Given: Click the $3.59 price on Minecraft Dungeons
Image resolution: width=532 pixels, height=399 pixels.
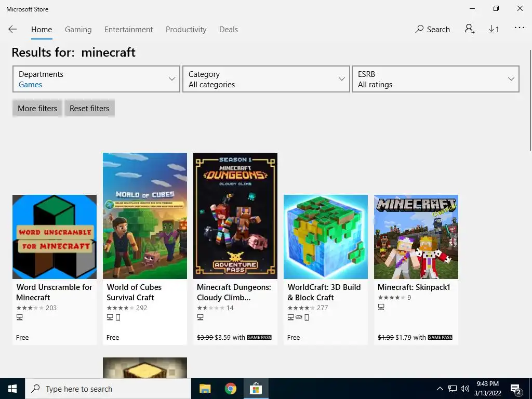Looking at the screenshot, I should (222, 337).
